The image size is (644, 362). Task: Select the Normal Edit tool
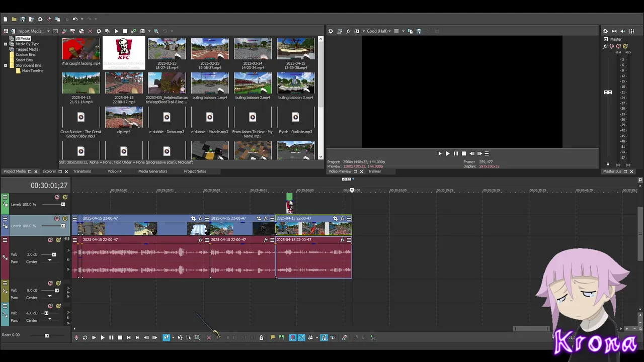[166, 337]
